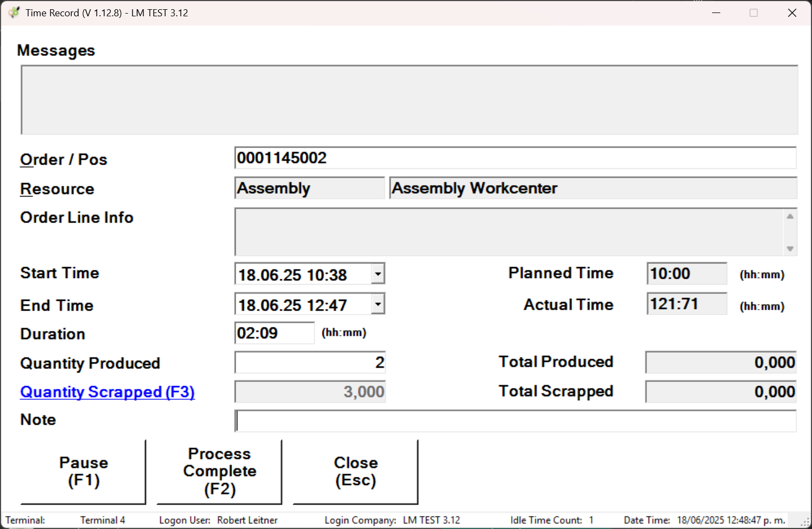Click the Assembly resource field

coord(309,188)
